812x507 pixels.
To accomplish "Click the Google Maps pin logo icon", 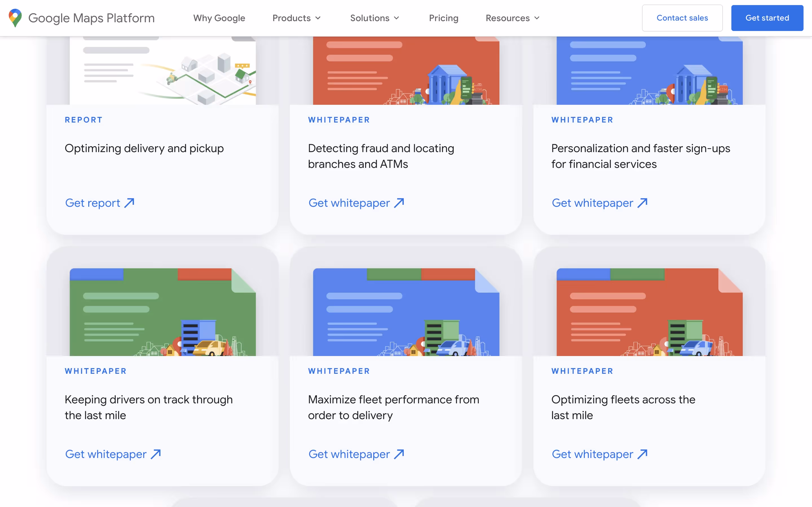I will tap(15, 18).
